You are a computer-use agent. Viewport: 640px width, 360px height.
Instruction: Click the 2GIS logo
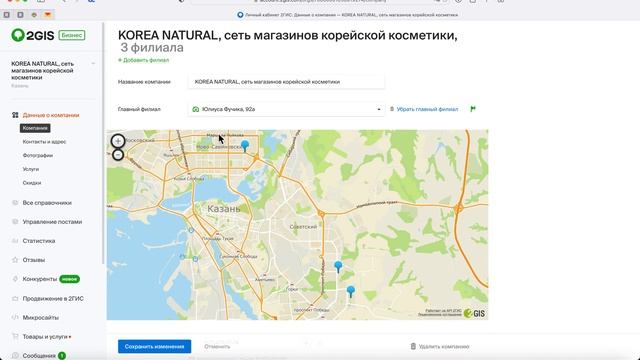pos(33,35)
